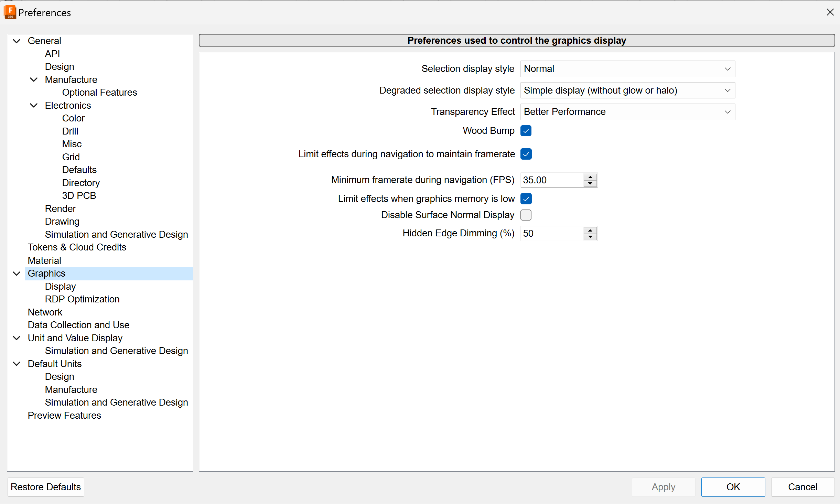Viewport: 840px width, 504px height.
Task: Increase minimum framerate with up arrow
Action: point(590,177)
